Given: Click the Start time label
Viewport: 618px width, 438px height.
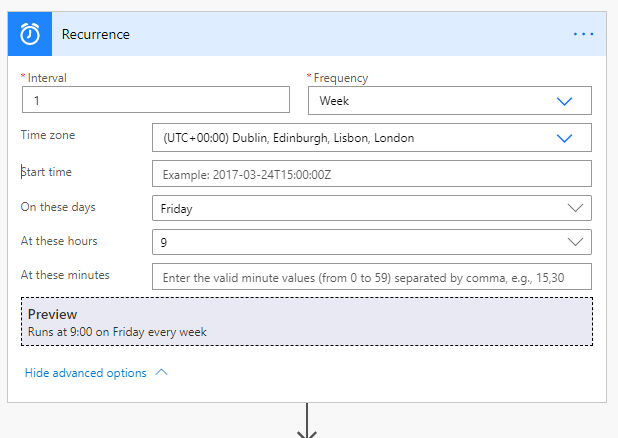Looking at the screenshot, I should coord(48,172).
